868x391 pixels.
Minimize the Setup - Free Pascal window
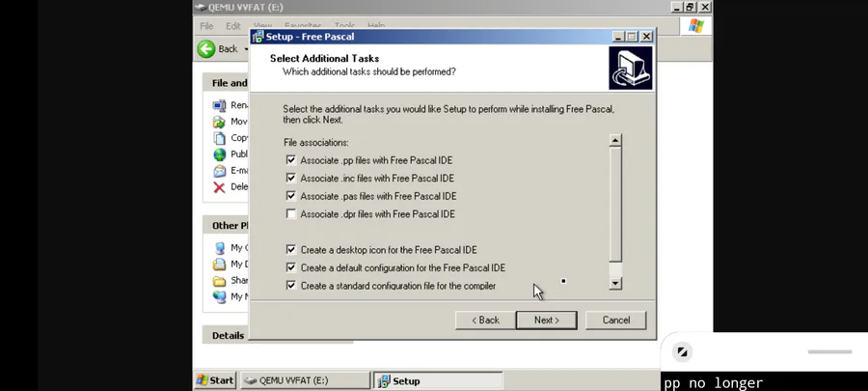click(619, 37)
